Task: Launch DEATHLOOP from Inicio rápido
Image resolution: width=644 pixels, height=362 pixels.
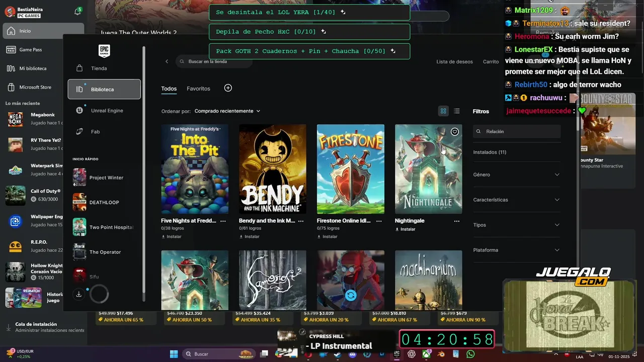Action: [x=103, y=202]
